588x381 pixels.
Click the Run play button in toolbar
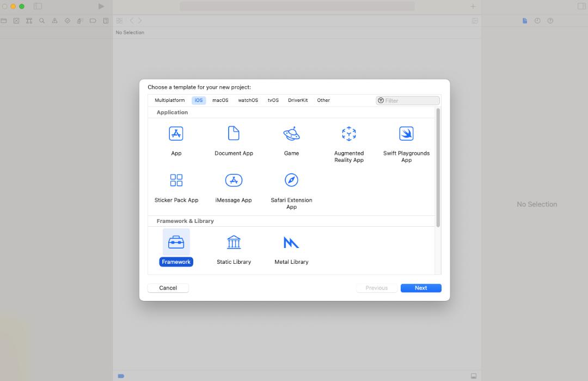[101, 7]
